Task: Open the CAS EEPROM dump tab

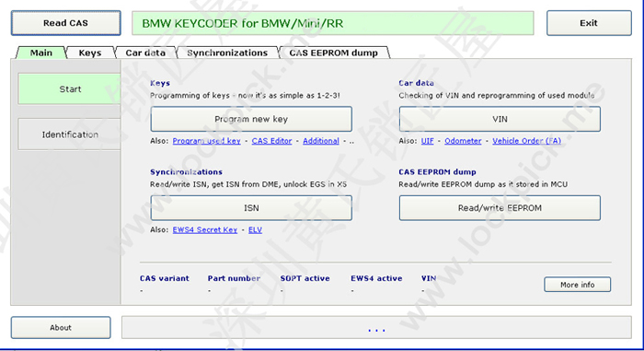Action: pos(333,53)
